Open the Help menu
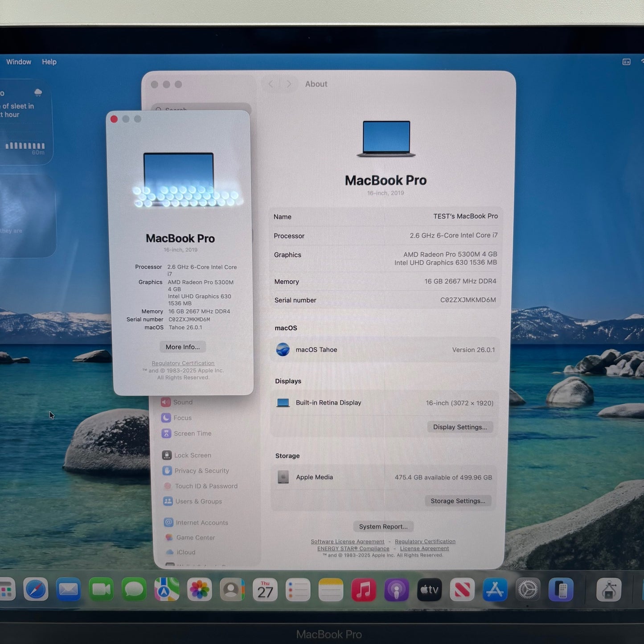Image resolution: width=644 pixels, height=644 pixels. pos(49,62)
